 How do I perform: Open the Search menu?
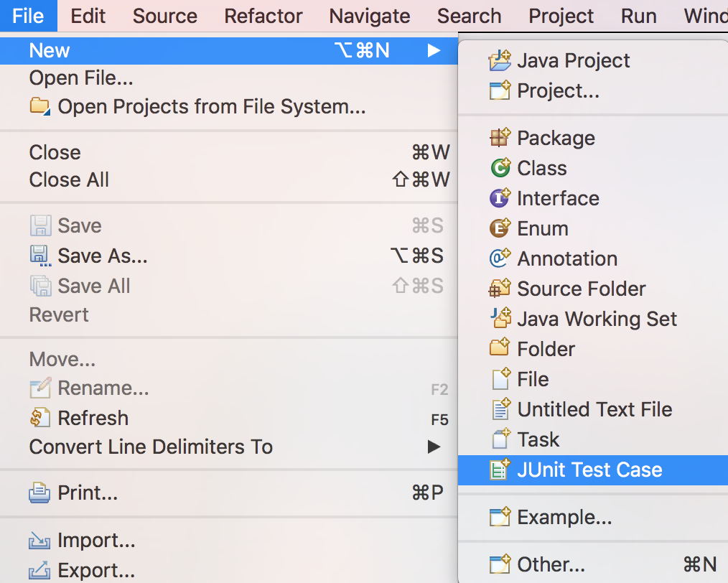(x=468, y=16)
